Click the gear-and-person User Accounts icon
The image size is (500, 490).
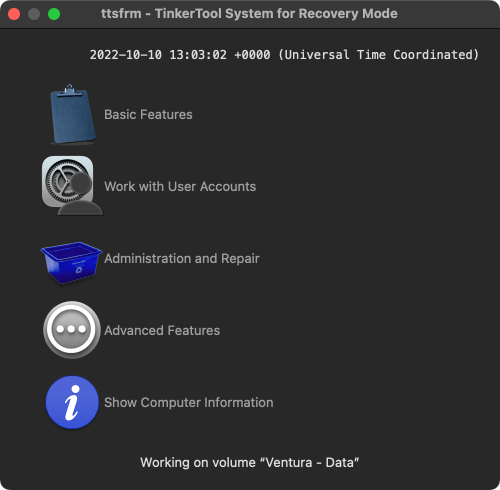click(72, 186)
